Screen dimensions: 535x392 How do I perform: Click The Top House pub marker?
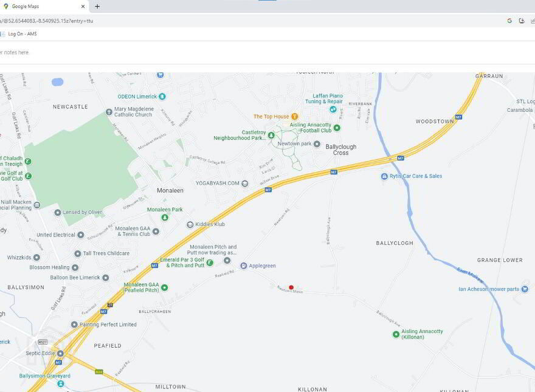pyautogui.click(x=294, y=117)
